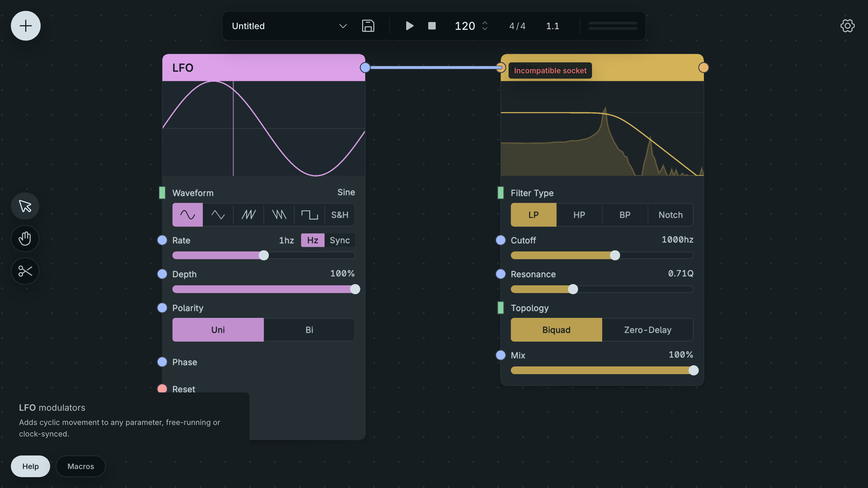Viewport: 868px width, 488px height.
Task: Click the LFO sine waveform display
Action: 263,128
